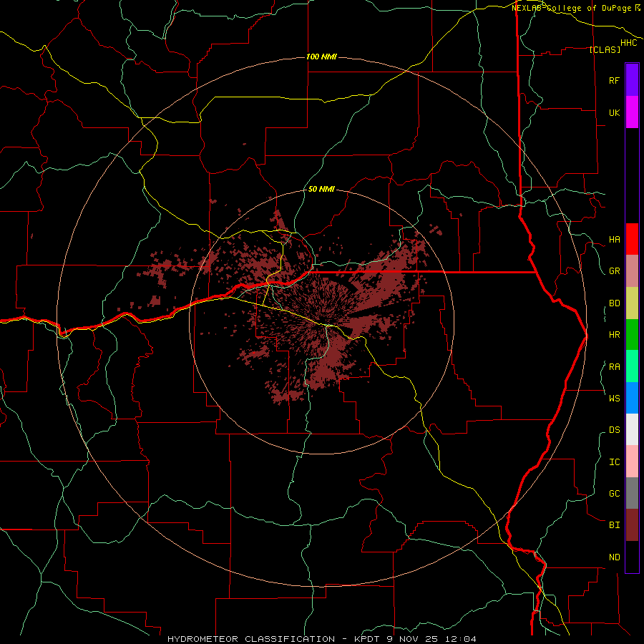Click the ND legend label
This screenshot has height=644, width=644.
coord(614,557)
